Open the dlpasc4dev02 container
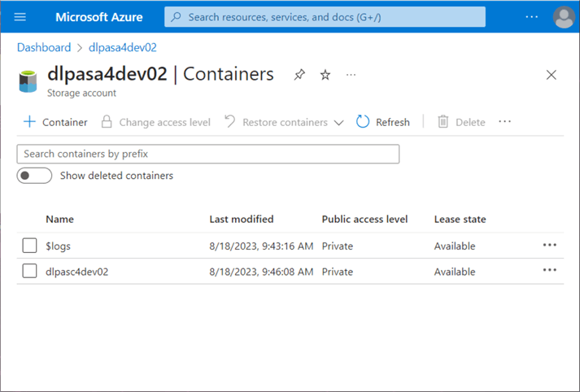 click(77, 272)
